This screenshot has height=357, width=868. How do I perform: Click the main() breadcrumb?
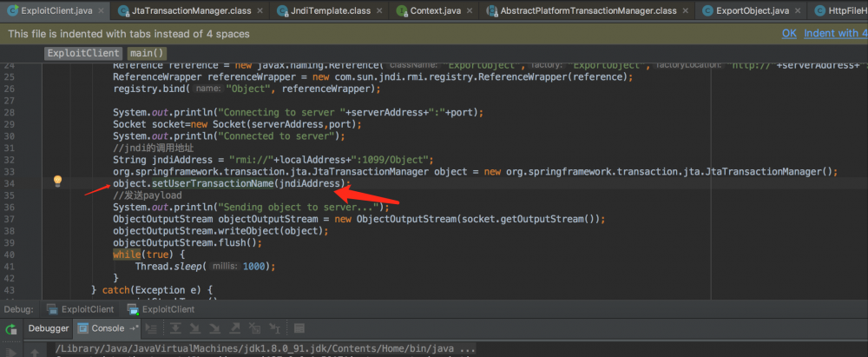147,53
